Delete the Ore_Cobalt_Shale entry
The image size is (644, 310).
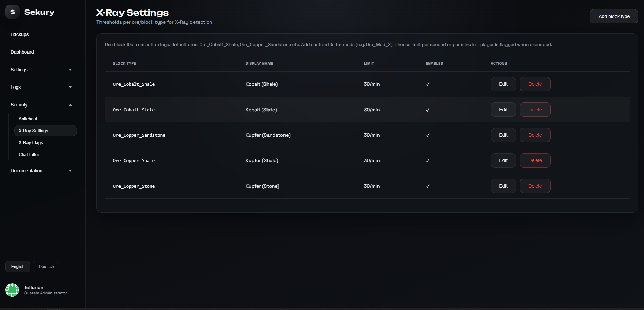(x=535, y=84)
